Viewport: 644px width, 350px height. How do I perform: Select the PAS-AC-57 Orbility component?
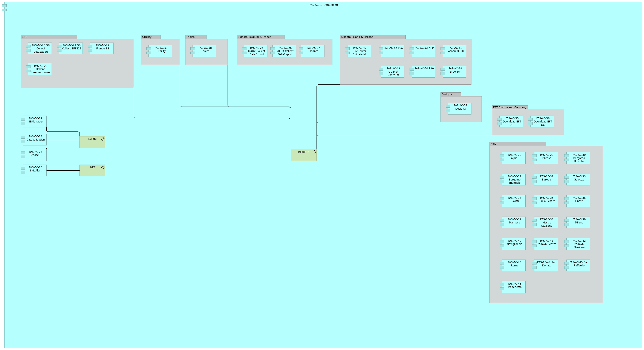pyautogui.click(x=161, y=51)
